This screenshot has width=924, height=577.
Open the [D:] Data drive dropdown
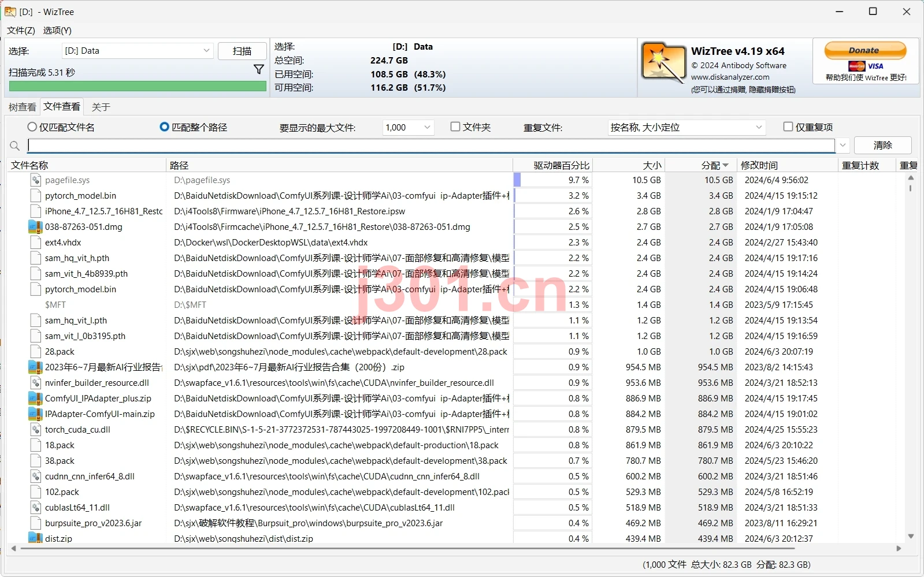(x=138, y=51)
